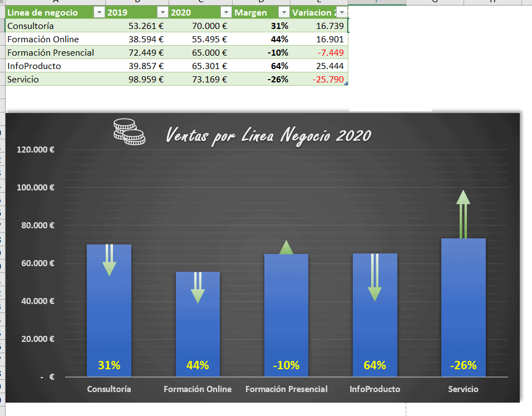532x416 pixels.
Task: Click red variation cell -7.449
Action: [319, 53]
